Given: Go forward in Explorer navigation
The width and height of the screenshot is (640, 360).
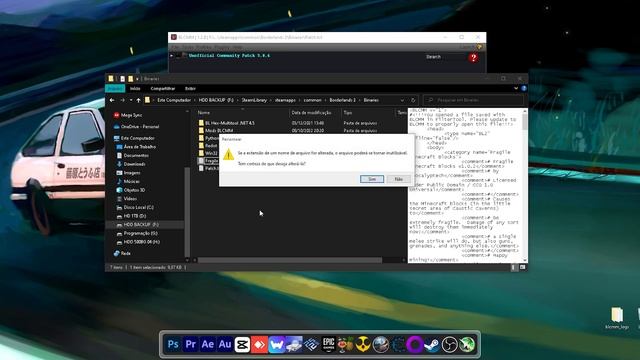Looking at the screenshot, I should pos(122,100).
